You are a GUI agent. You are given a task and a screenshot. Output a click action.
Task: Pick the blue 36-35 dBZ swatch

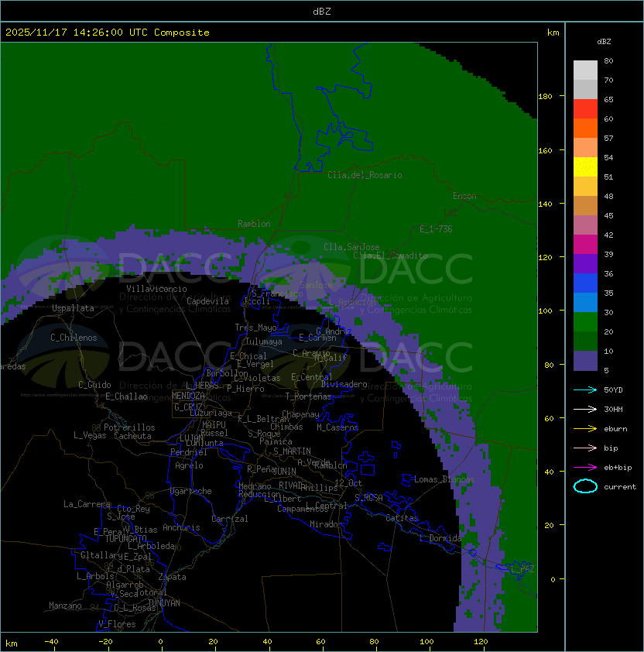click(585, 283)
